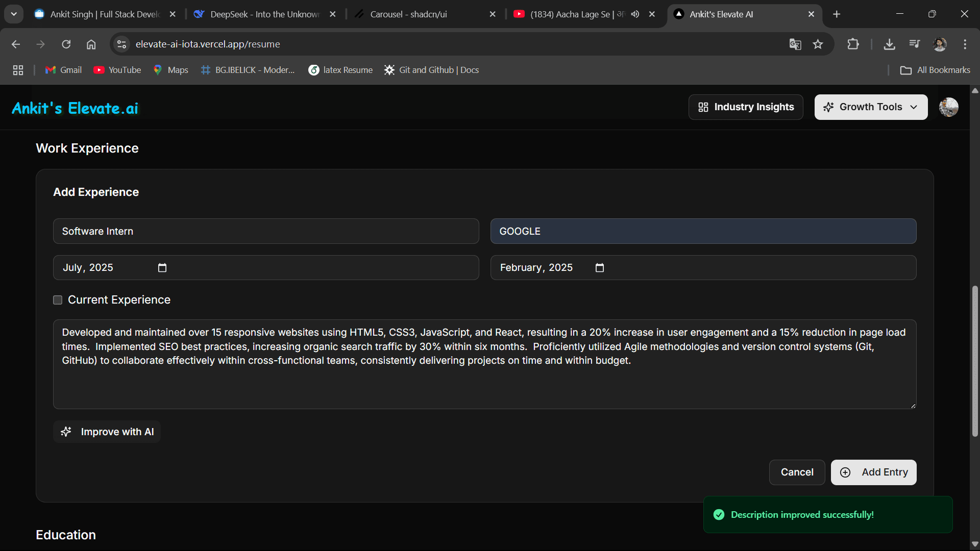The image size is (980, 551).
Task: Open media controls icon in toolbar
Action: point(915,44)
